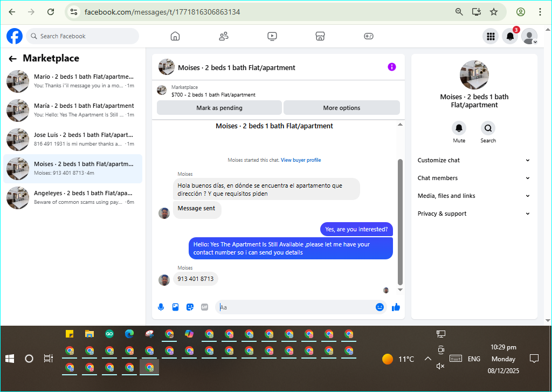The image size is (552, 392).
Task: Open the Jose Luis conversation
Action: [73, 140]
